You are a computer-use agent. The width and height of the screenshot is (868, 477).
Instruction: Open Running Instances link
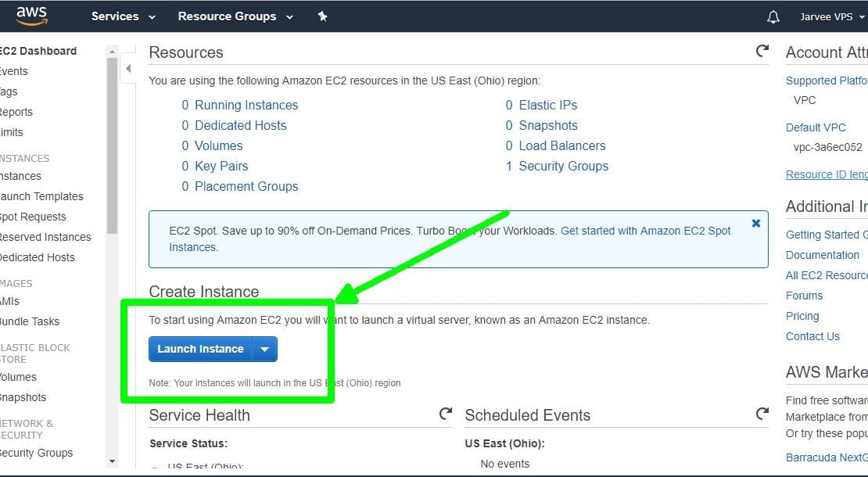(246, 105)
